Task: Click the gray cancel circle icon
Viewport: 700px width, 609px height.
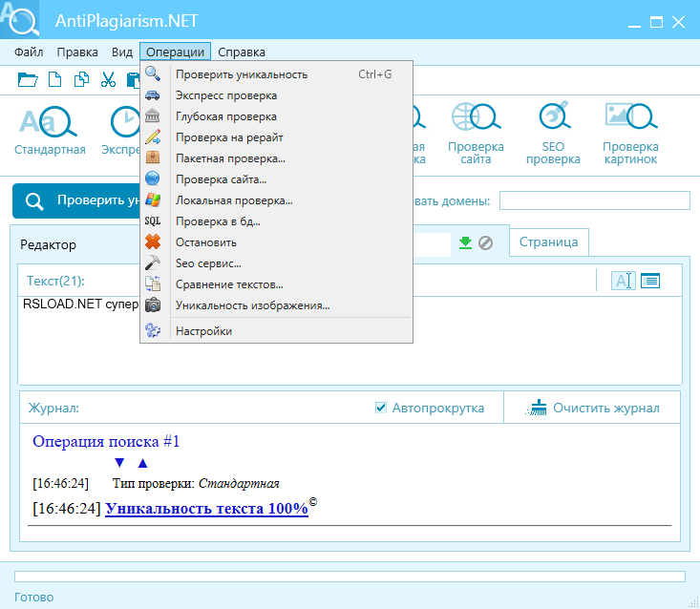Action: 485,242
